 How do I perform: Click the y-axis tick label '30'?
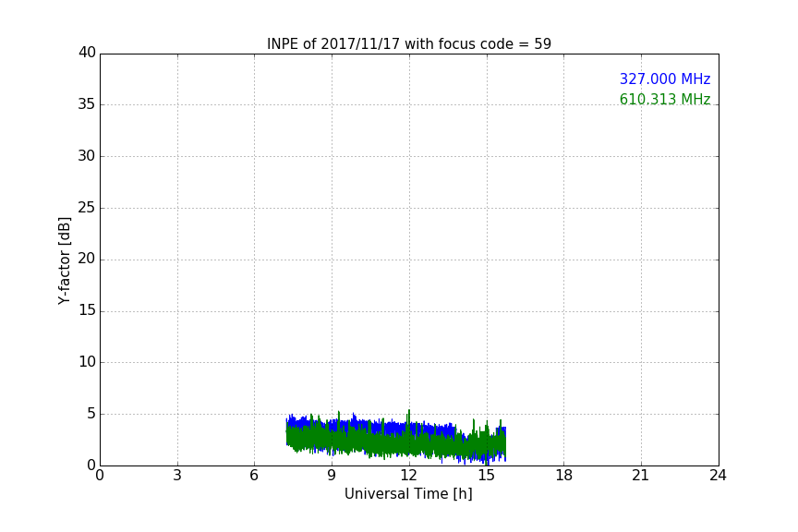tap(87, 156)
